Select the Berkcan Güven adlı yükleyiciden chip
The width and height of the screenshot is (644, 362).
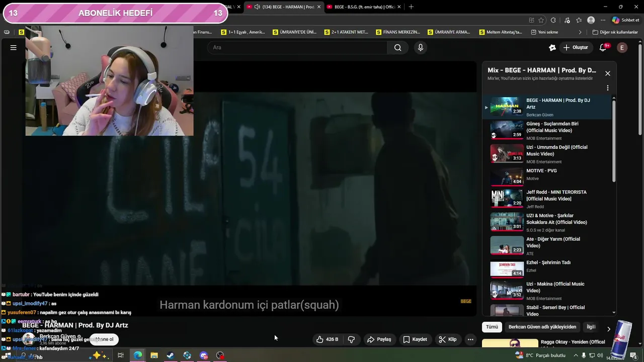click(542, 327)
